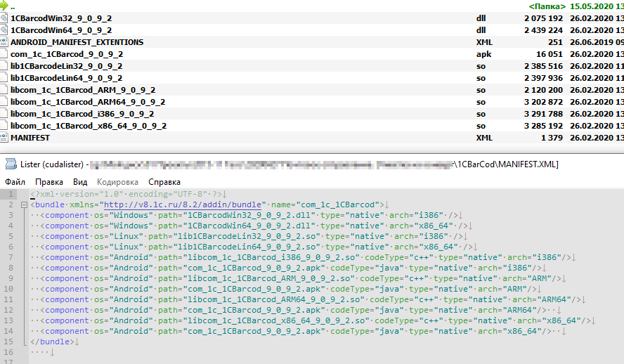
Task: Select file libcom_1c_1CBarcod_ARM_9_0_9_2
Action: point(83,90)
